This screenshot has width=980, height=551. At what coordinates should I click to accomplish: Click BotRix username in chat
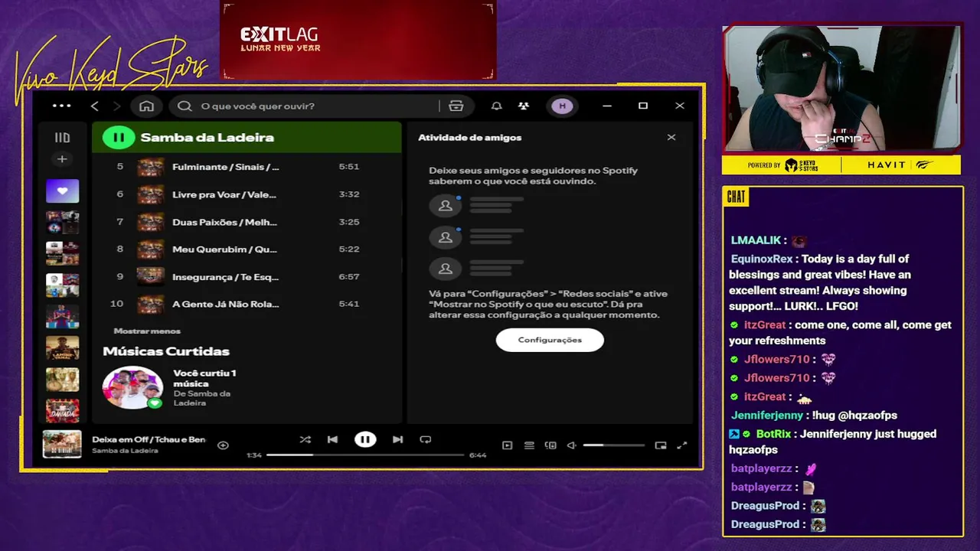(773, 434)
